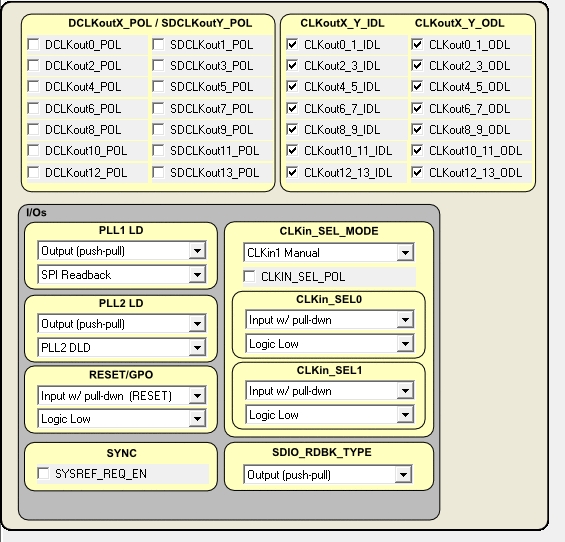Tick DCLKout2_POL polarity option
Viewport: 565px width, 542px height.
click(34, 66)
